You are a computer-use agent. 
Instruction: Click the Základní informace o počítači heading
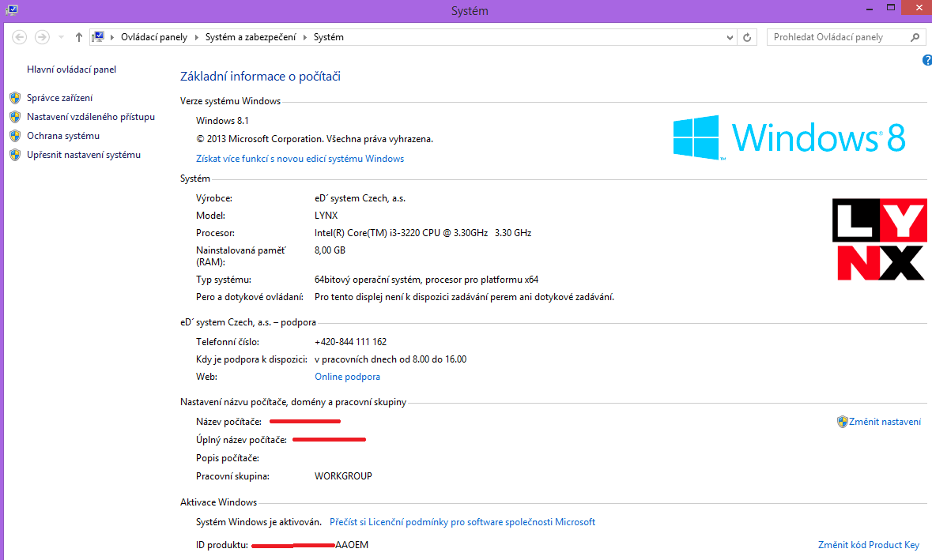[260, 77]
